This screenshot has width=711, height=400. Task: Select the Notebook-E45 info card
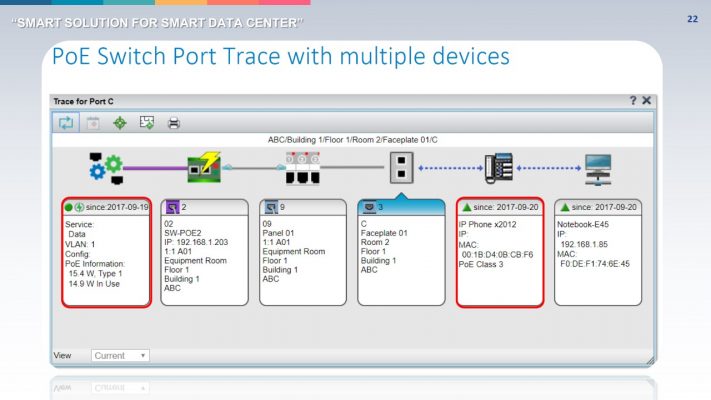point(598,252)
